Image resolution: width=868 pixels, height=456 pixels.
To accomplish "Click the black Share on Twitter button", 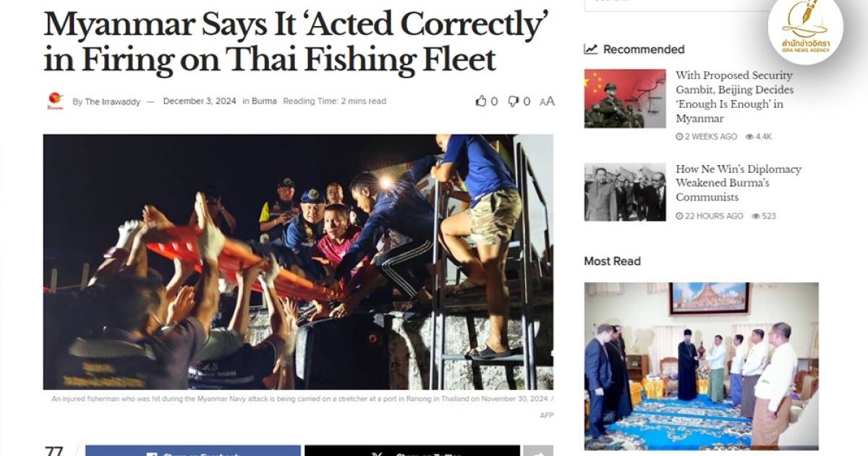I will coord(412,451).
